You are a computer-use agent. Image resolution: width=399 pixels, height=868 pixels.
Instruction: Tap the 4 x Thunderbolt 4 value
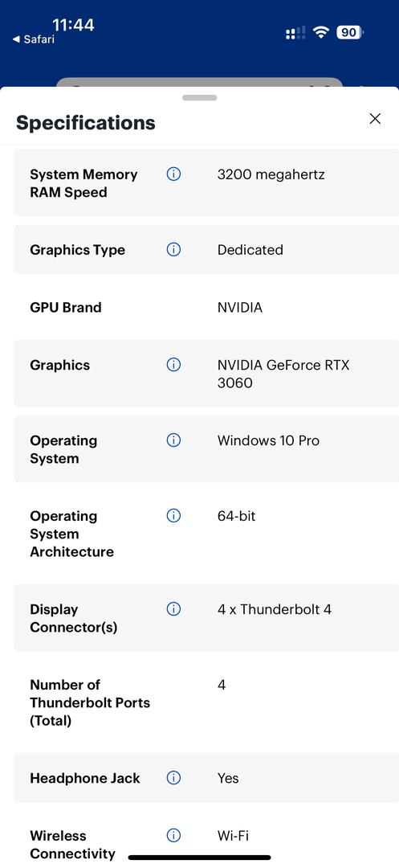(x=275, y=609)
